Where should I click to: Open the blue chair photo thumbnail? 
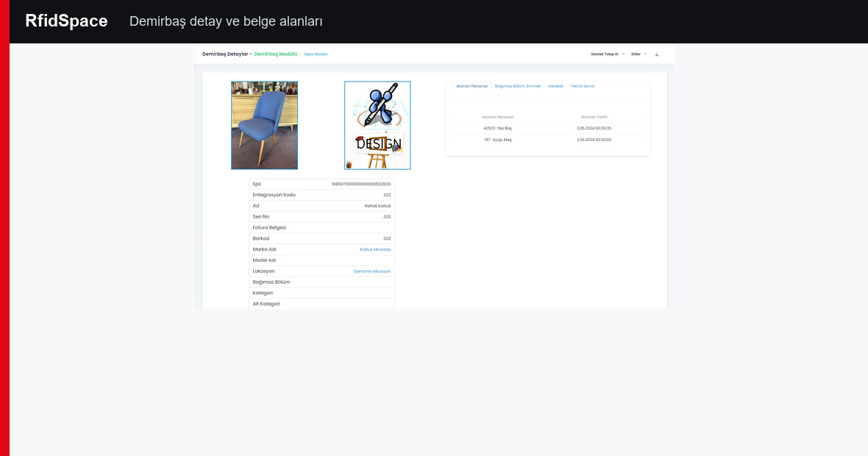265,125
